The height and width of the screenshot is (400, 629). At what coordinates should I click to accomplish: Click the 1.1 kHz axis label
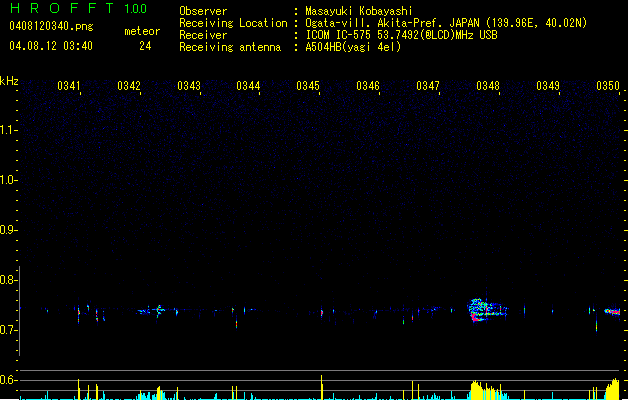[x=7, y=130]
